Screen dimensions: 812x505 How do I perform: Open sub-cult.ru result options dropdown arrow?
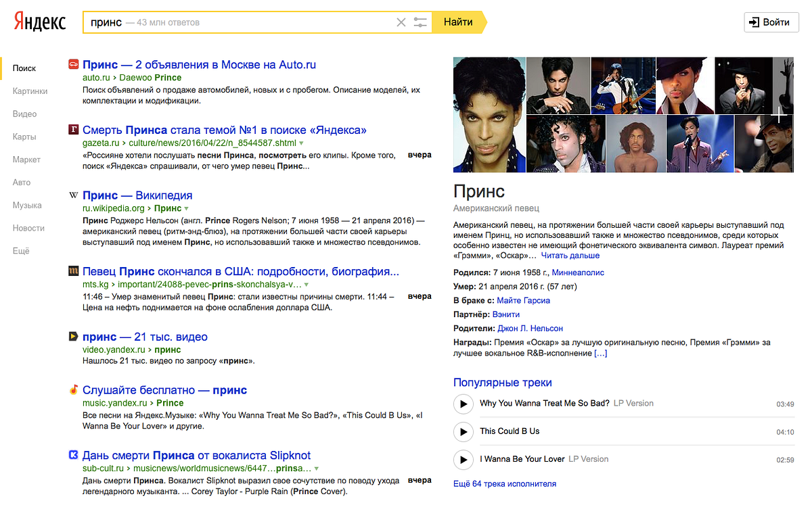point(317,468)
